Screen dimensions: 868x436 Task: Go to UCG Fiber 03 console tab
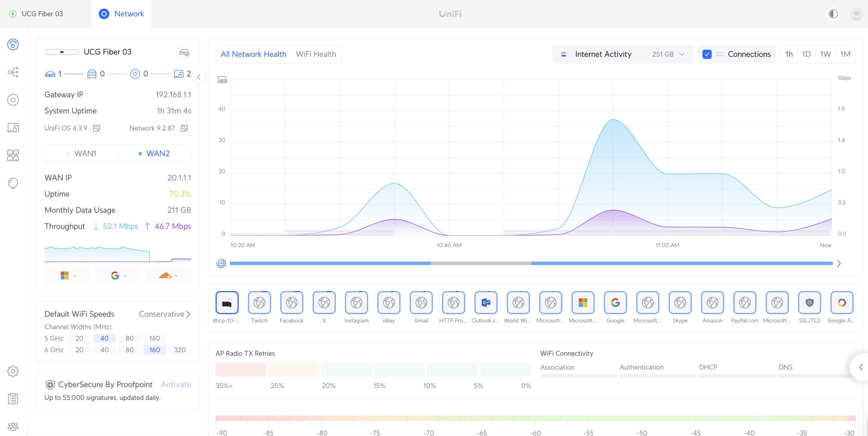tap(42, 14)
